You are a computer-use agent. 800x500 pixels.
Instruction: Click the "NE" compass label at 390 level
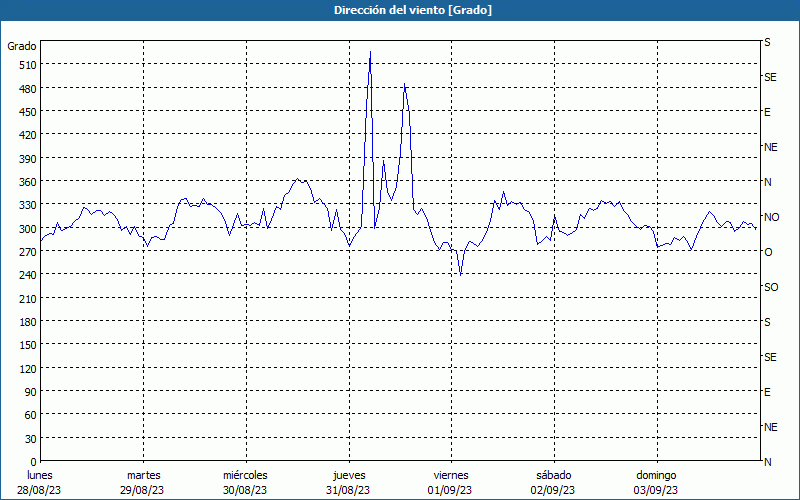771,147
